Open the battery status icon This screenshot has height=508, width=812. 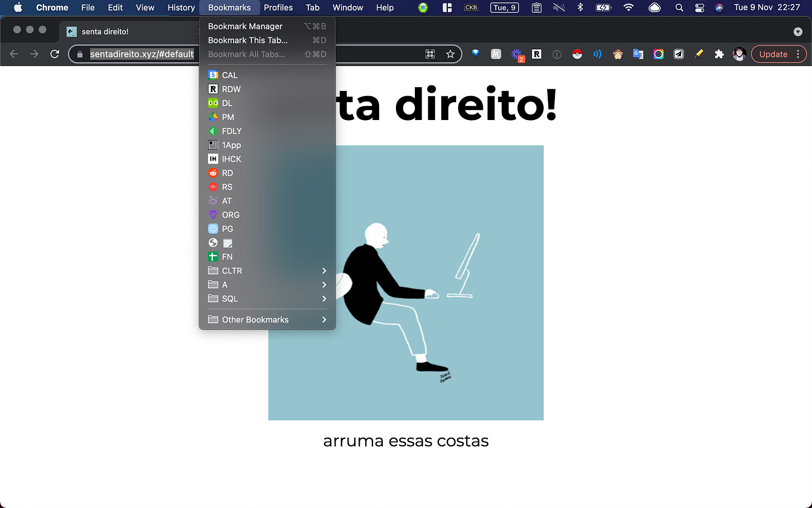click(603, 7)
